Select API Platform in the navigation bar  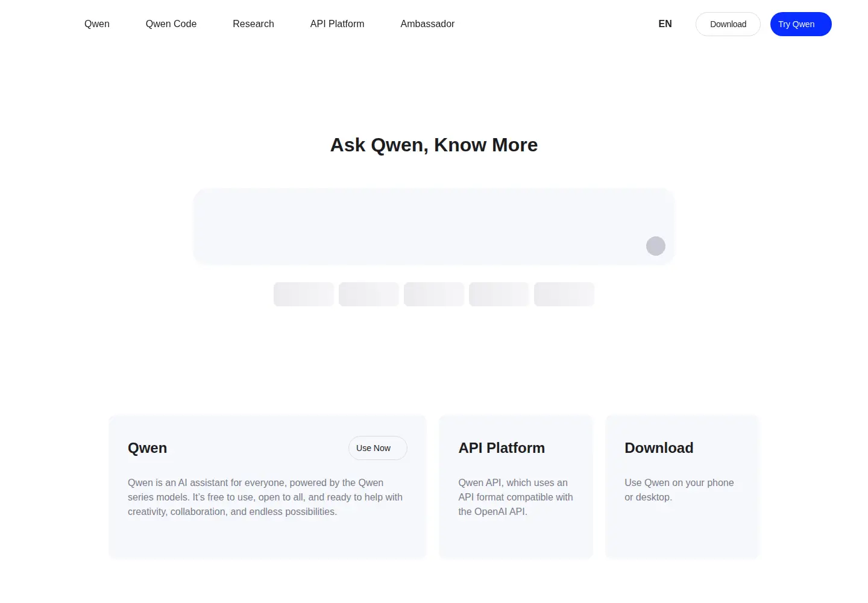point(337,24)
